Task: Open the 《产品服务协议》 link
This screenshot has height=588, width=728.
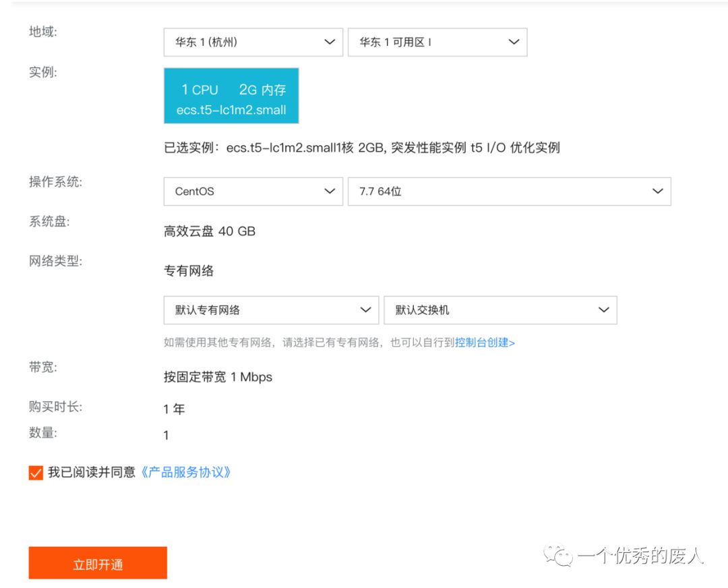Action: pos(186,473)
